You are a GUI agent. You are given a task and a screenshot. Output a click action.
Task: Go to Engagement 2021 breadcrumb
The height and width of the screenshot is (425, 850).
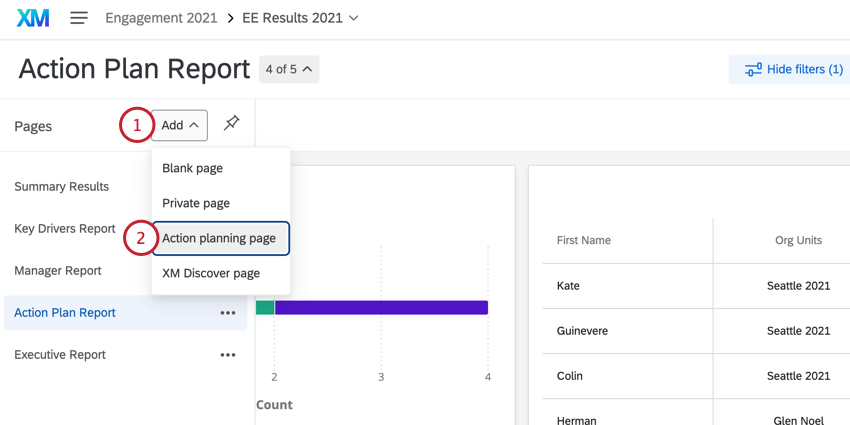click(x=160, y=18)
